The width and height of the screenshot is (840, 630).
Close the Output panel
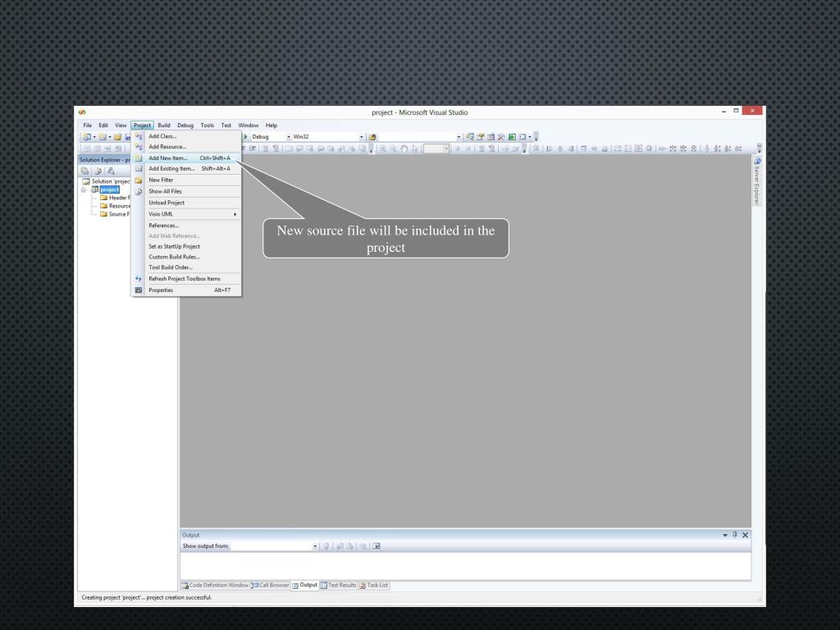745,535
